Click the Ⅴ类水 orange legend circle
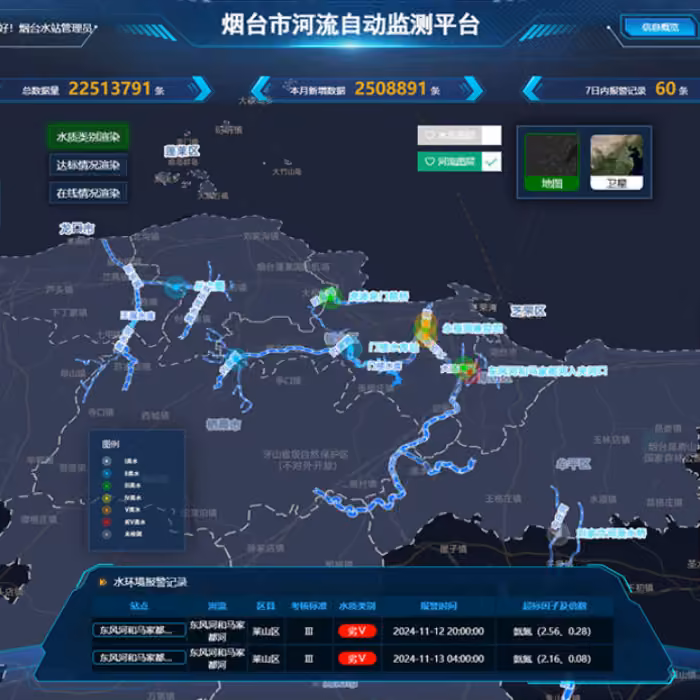 coord(106,509)
